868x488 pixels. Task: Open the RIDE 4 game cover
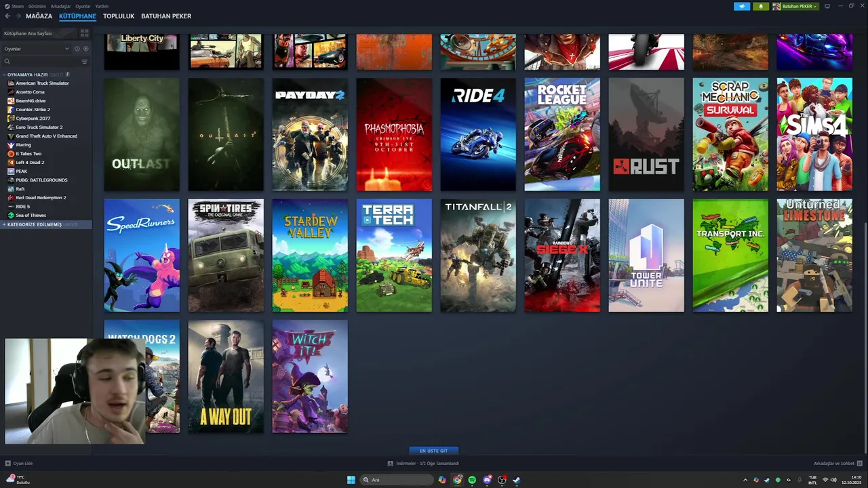478,134
